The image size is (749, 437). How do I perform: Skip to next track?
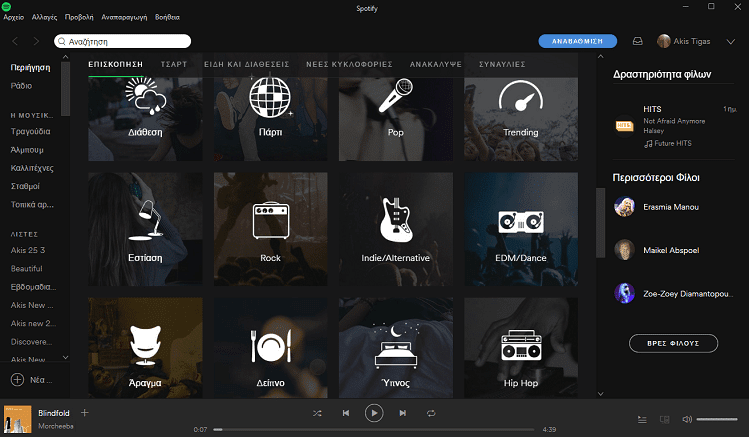click(x=403, y=413)
